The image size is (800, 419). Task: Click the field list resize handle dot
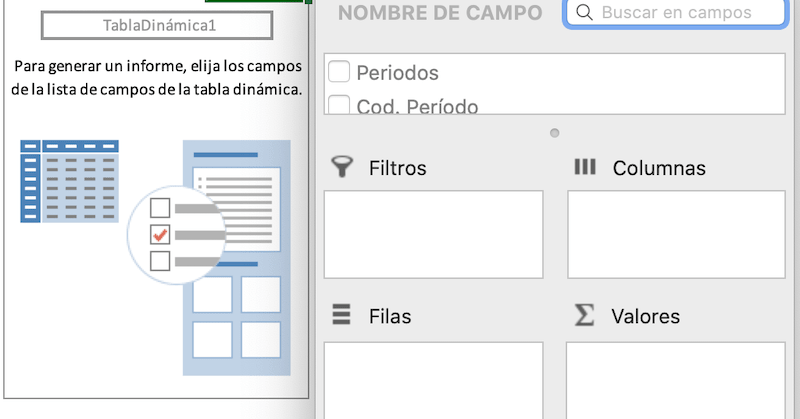pos(555,132)
